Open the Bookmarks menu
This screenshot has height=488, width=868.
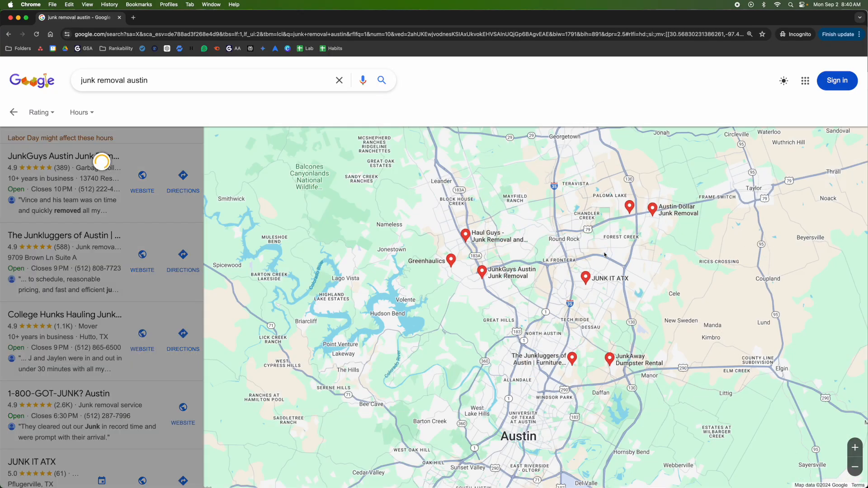click(138, 5)
